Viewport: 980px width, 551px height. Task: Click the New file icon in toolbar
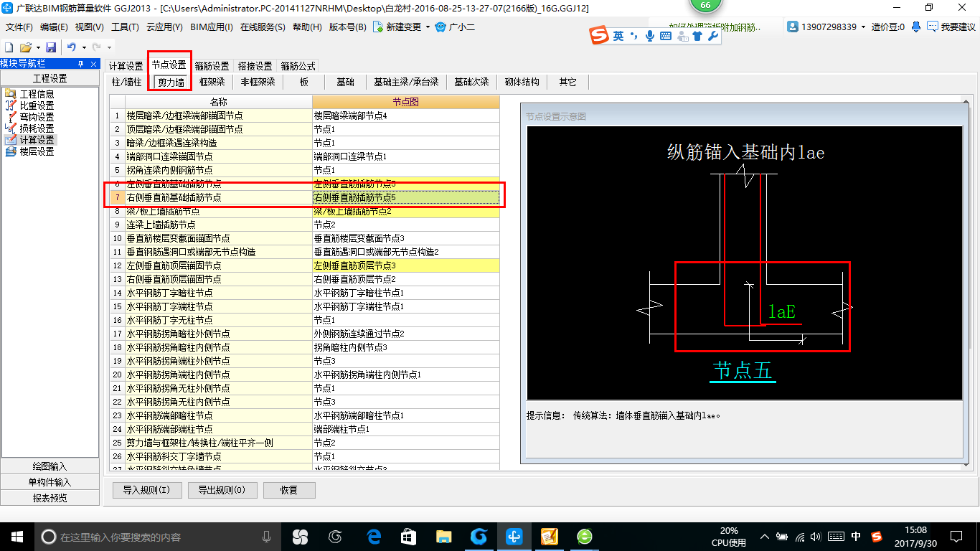click(x=8, y=47)
